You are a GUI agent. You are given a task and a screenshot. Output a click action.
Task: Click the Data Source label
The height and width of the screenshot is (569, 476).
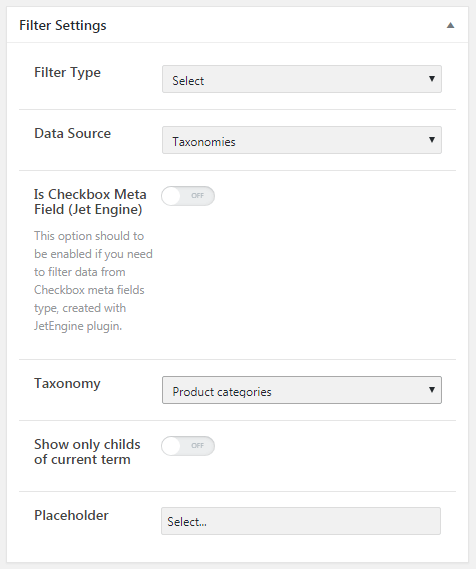click(73, 134)
